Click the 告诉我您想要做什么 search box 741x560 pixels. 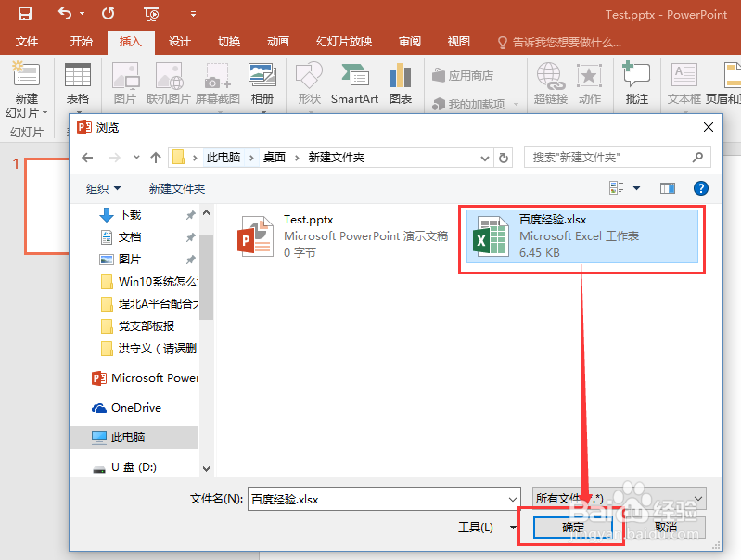pyautogui.click(x=559, y=43)
